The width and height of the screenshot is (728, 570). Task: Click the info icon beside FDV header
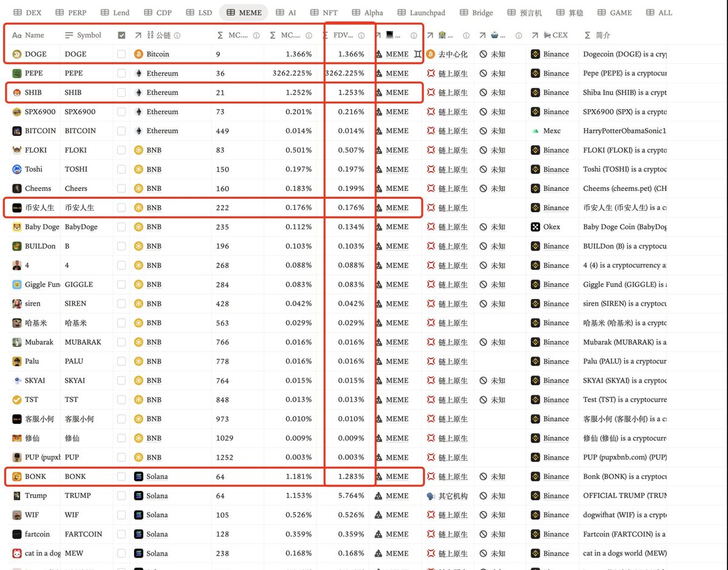tap(362, 36)
